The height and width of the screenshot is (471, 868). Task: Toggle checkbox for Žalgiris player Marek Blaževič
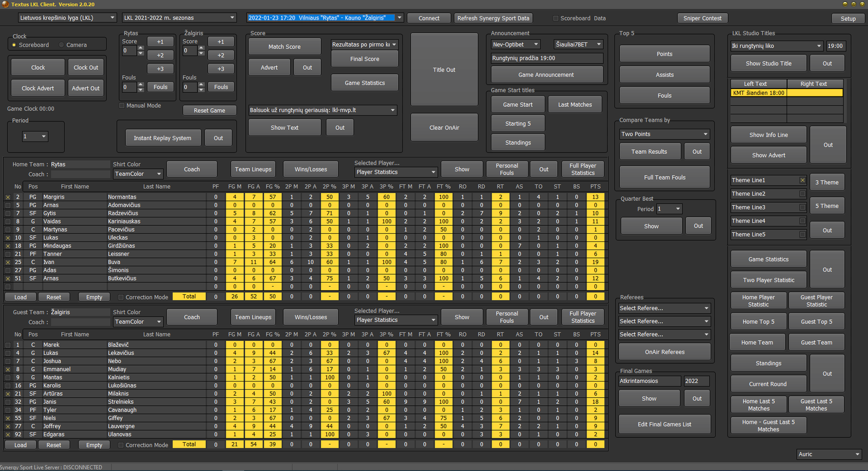(8, 345)
